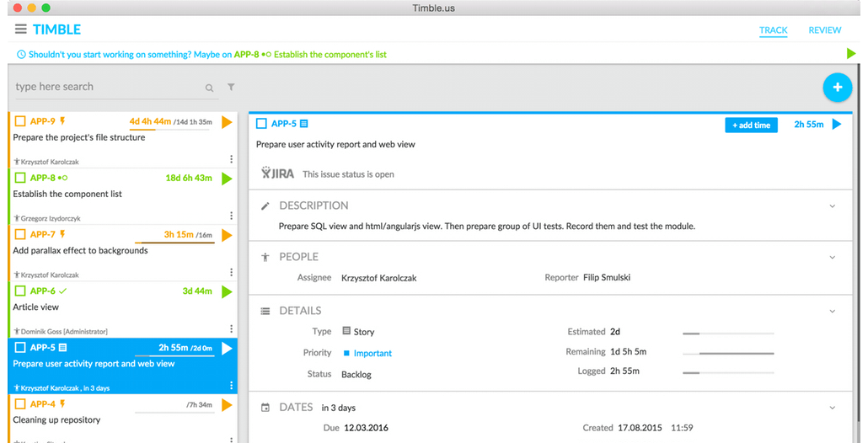Collapse the PEOPLE section chevron
This screenshot has width=868, height=443.
[x=832, y=257]
